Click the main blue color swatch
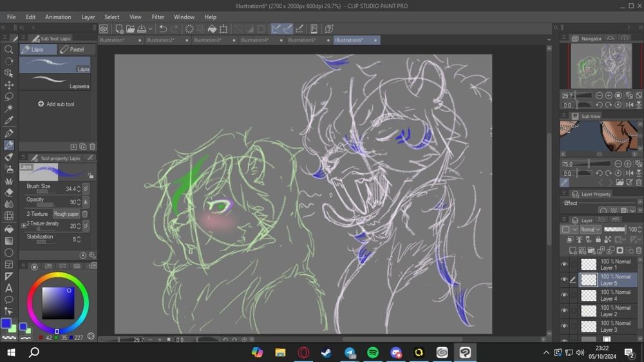The height and width of the screenshot is (362, 644). 6,323
